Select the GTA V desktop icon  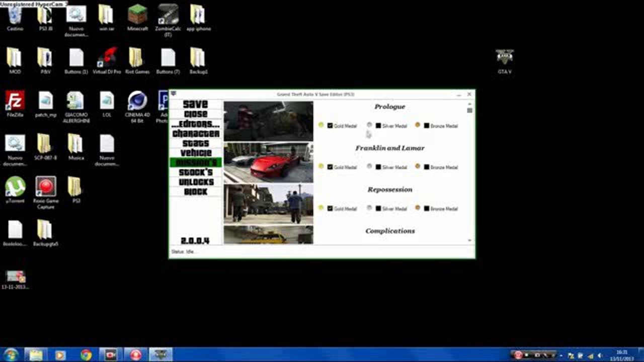point(504,61)
